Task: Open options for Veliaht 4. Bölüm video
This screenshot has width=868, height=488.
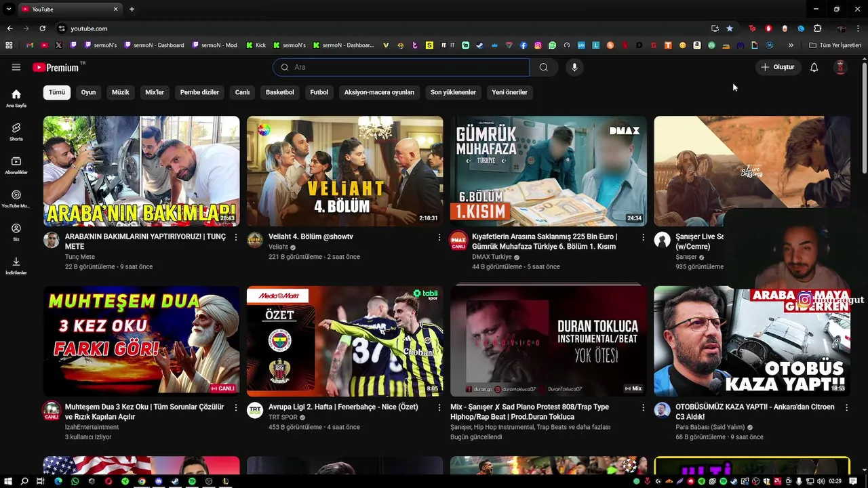Action: click(x=439, y=237)
